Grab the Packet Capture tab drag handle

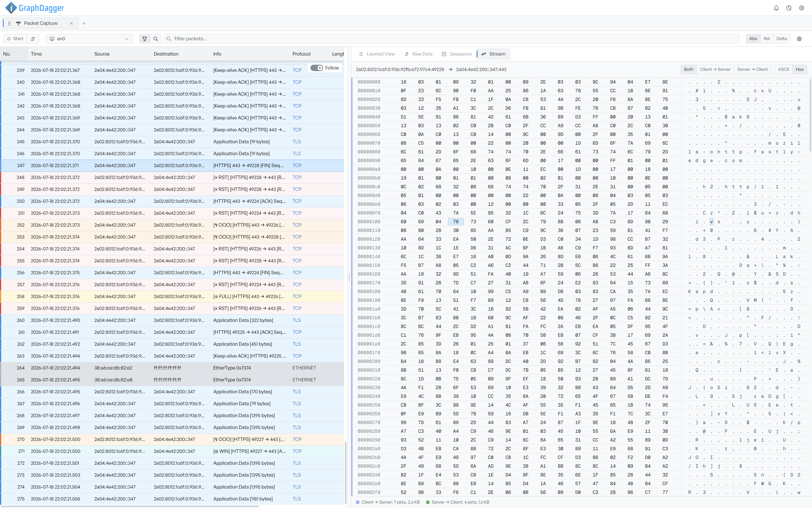[x=9, y=23]
